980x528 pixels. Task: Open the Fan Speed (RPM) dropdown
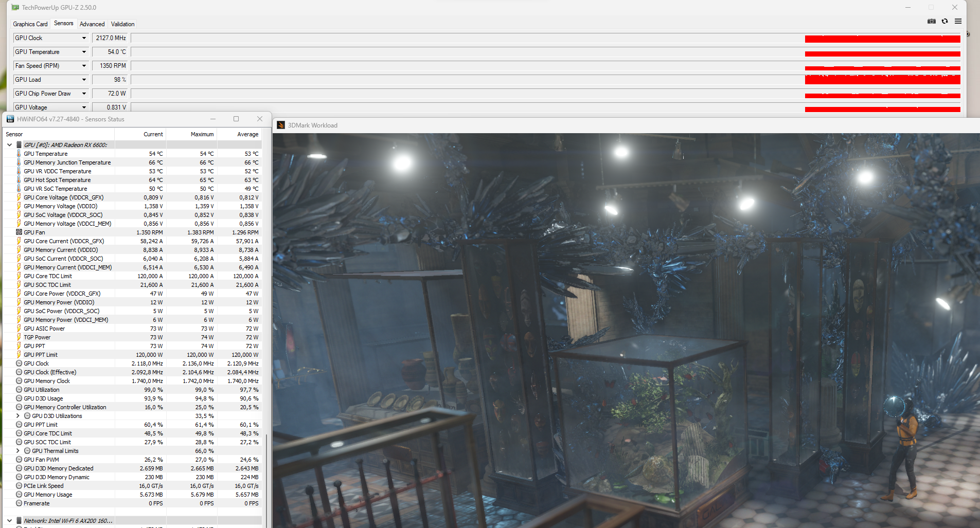[84, 66]
